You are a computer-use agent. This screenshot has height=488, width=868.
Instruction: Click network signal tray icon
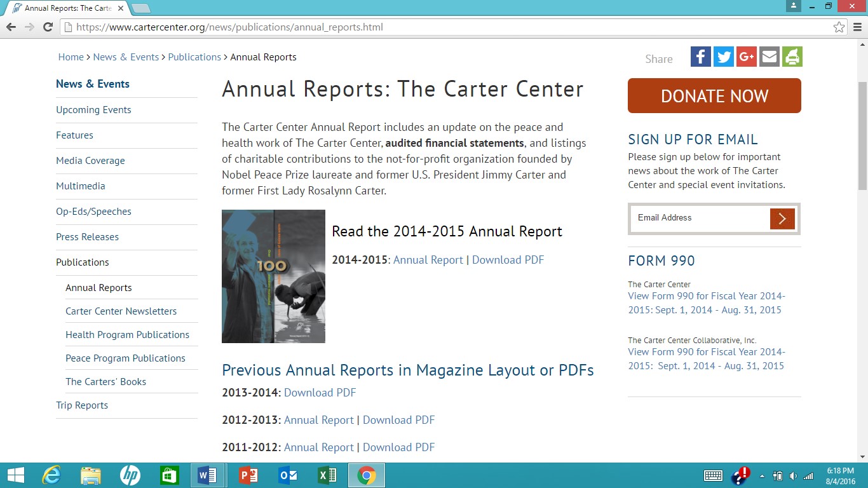[808, 476]
